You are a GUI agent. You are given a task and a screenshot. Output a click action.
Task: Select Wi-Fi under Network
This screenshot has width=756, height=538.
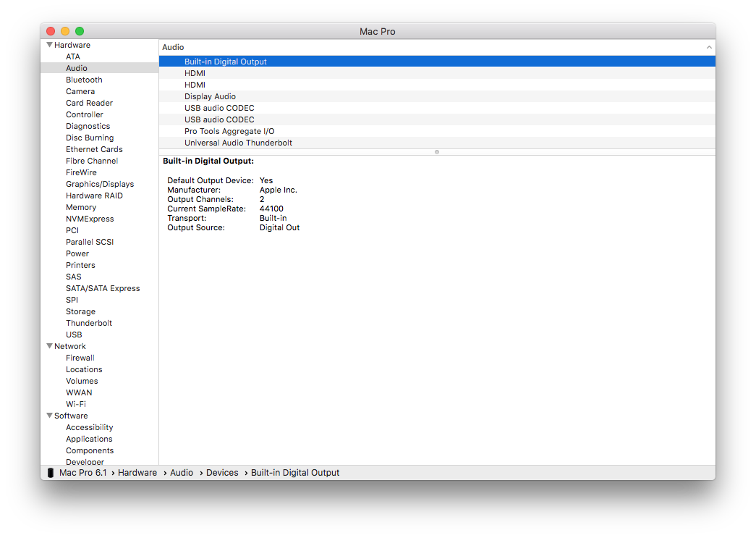[76, 404]
